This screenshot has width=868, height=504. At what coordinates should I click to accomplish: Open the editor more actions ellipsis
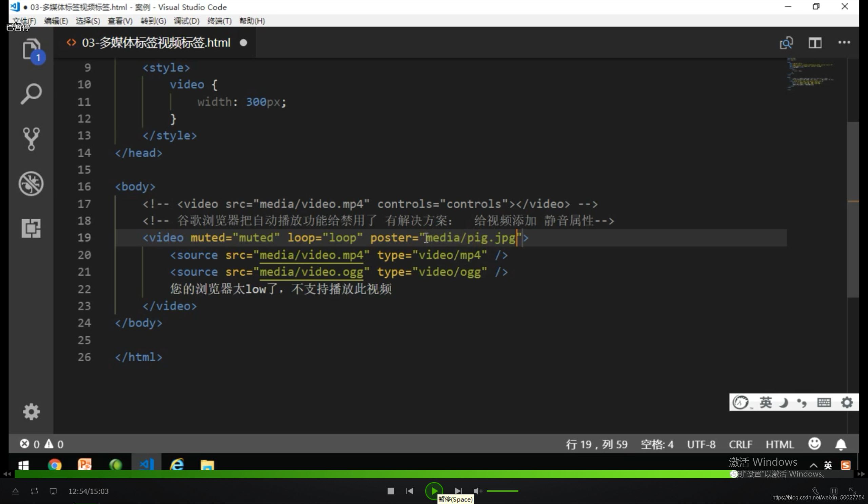point(844,42)
